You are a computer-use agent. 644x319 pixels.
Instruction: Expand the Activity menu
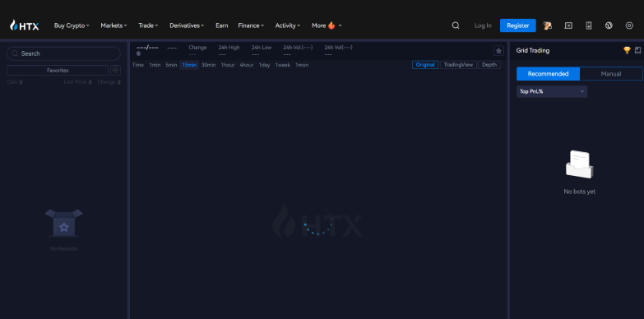288,25
